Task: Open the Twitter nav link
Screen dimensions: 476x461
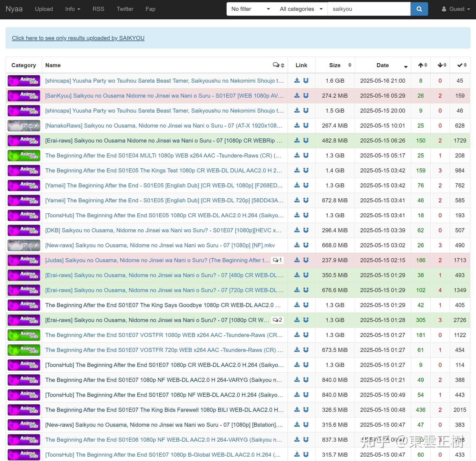Action: click(125, 9)
